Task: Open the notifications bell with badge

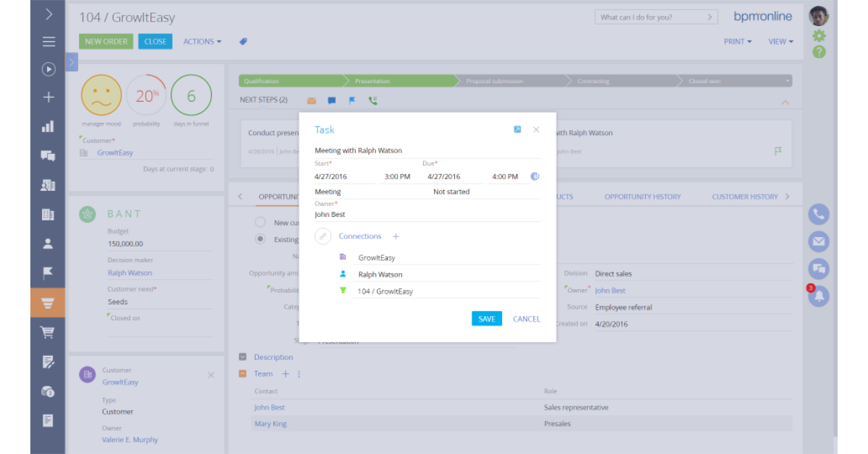Action: (x=818, y=296)
